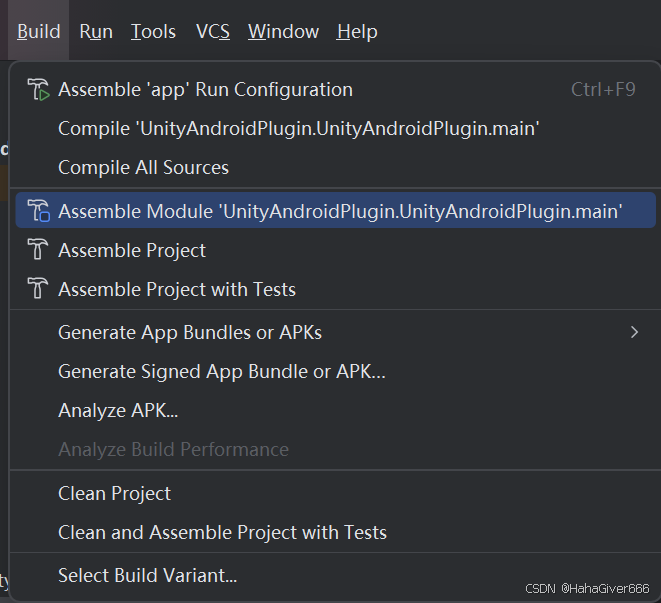Click hammer-module icon beside Assemble Module
The image size is (661, 603).
[38, 210]
